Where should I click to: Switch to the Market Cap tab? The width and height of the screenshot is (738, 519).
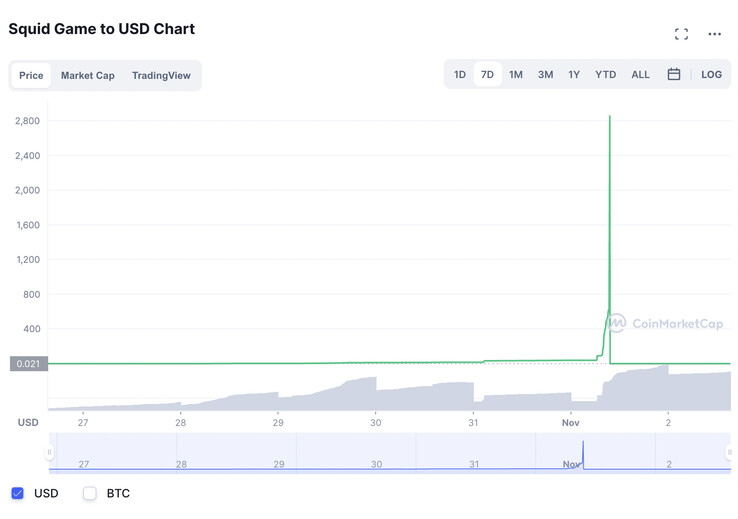[88, 75]
